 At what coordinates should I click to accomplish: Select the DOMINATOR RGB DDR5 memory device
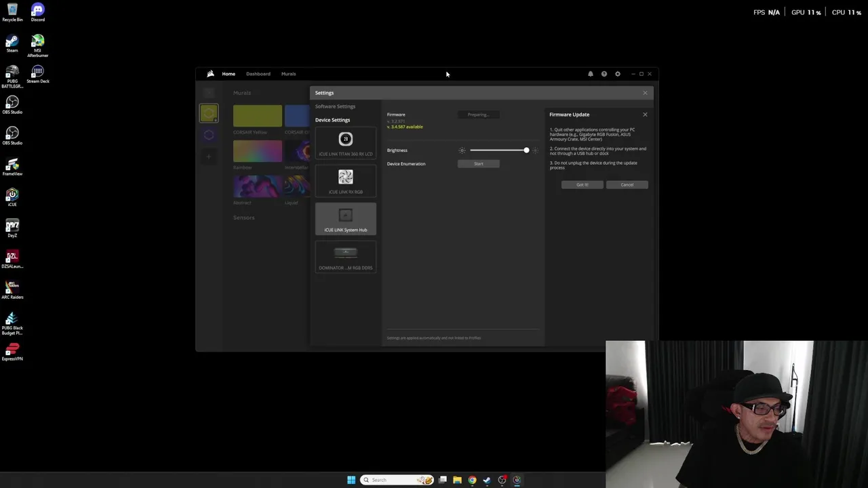pos(346,258)
